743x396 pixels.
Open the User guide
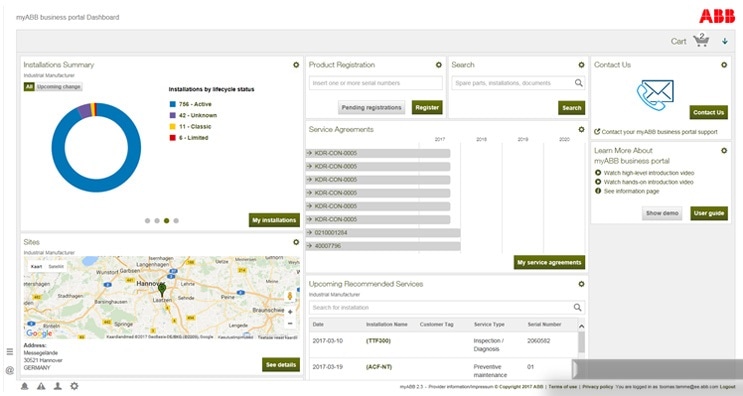(709, 213)
